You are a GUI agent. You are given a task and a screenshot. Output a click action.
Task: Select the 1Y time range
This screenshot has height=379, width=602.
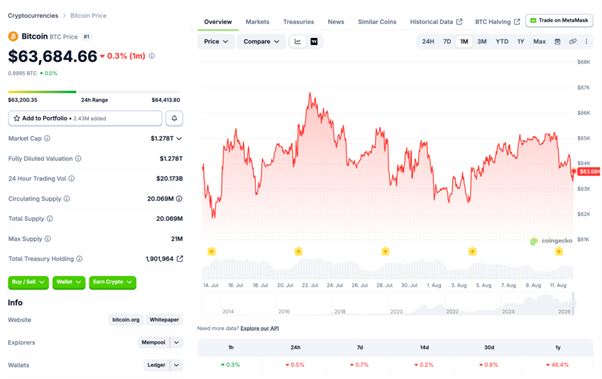[x=521, y=41]
